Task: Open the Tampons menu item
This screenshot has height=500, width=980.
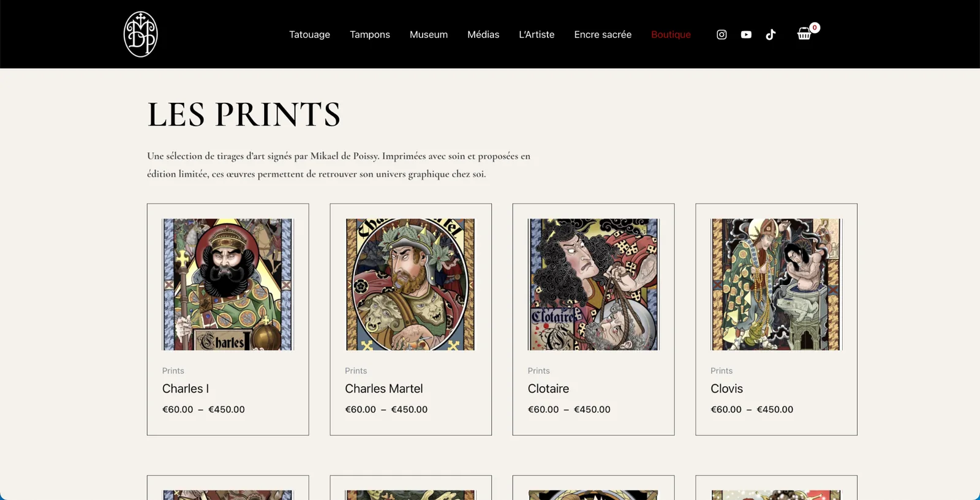Action: pyautogui.click(x=370, y=34)
